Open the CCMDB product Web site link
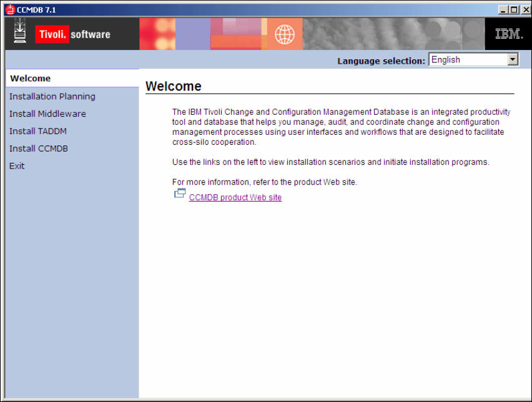The width and height of the screenshot is (532, 402). point(235,197)
